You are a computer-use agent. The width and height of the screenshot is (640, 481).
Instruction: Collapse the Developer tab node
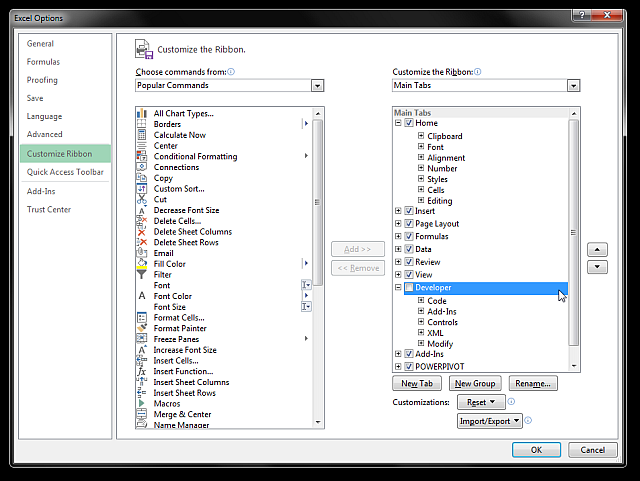(398, 287)
